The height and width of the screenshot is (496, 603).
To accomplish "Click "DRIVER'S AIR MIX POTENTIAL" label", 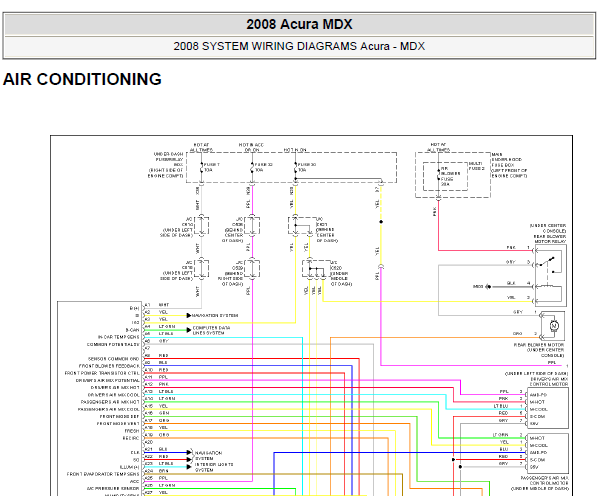I will tap(108, 380).
